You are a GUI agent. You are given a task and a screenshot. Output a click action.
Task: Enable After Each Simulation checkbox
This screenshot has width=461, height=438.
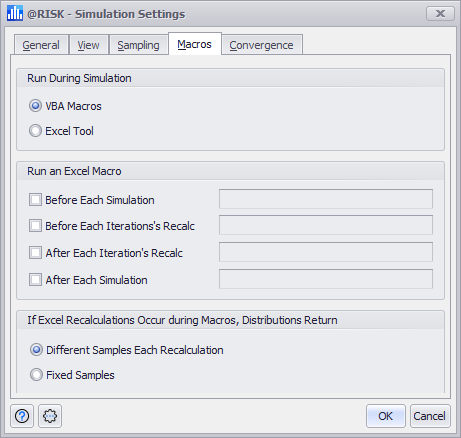click(x=35, y=280)
